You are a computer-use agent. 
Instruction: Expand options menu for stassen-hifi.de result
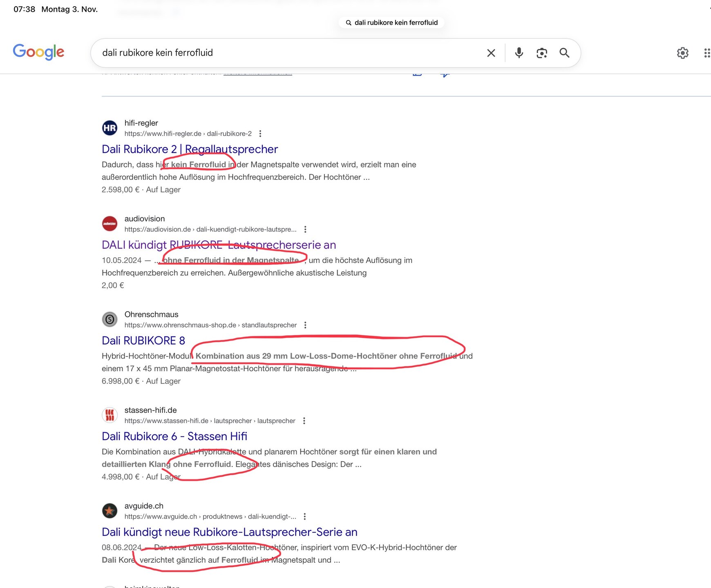304,421
